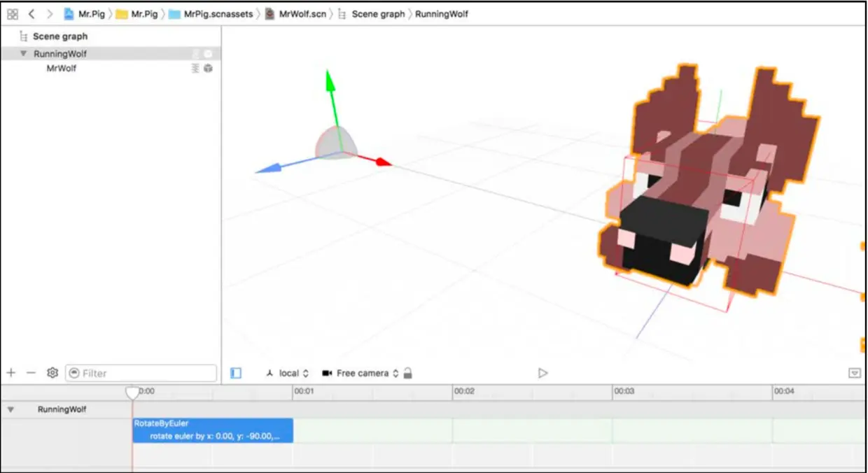The width and height of the screenshot is (868, 473).
Task: Open the scene options gear below the scene graph
Action: [x=52, y=373]
